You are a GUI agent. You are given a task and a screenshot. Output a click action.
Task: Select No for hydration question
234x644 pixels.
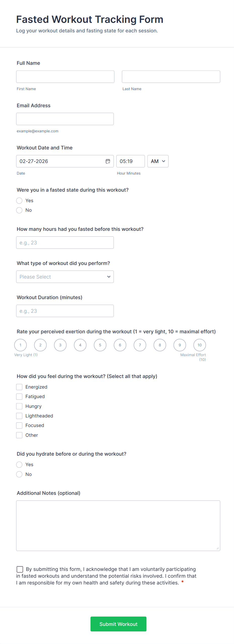pos(19,474)
